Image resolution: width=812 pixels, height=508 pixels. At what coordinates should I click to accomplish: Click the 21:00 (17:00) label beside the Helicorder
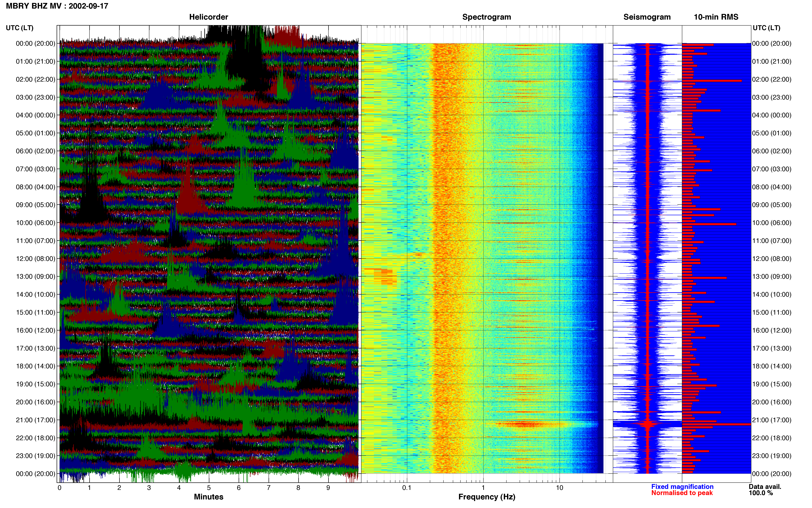pos(36,420)
